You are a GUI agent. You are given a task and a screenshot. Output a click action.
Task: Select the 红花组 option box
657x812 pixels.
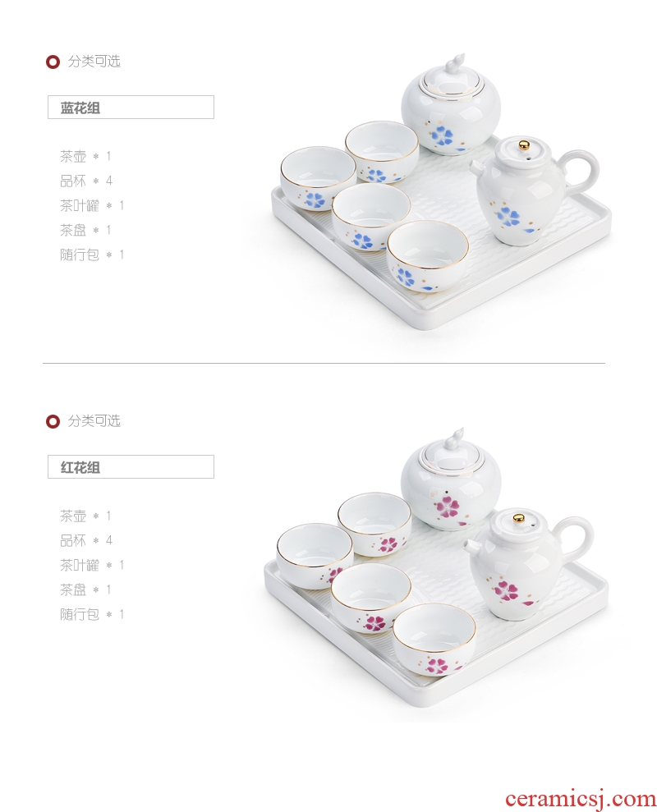tap(131, 466)
